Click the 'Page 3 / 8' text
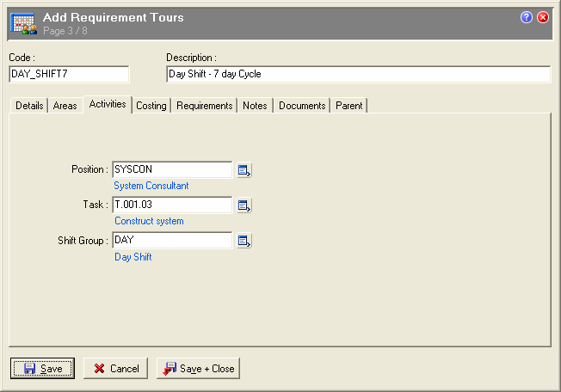561x392 pixels. pos(65,31)
